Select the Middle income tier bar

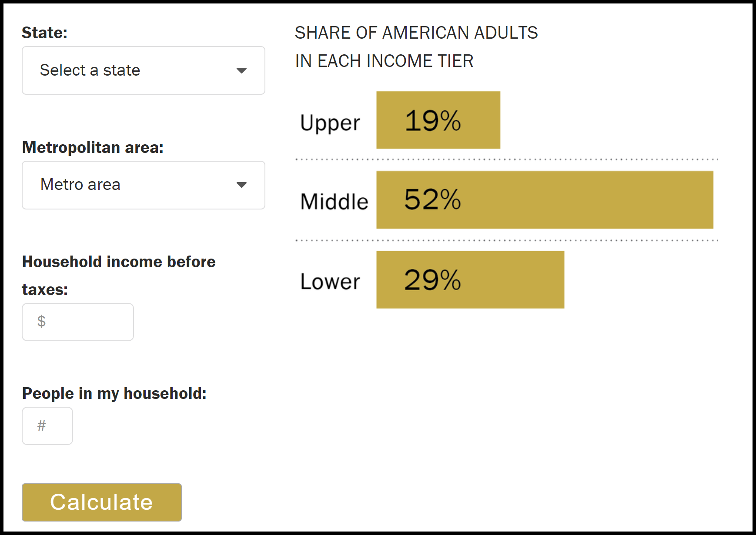coord(544,199)
